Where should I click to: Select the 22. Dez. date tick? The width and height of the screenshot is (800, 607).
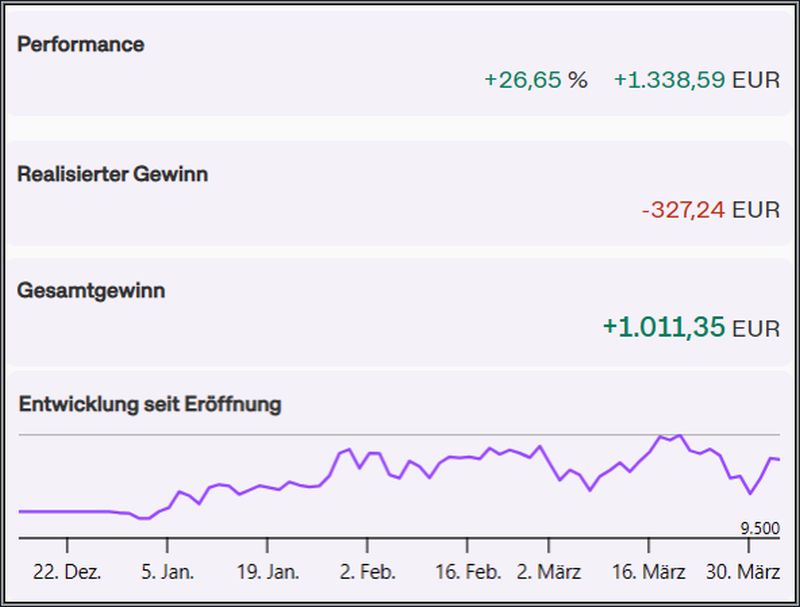pos(67,573)
